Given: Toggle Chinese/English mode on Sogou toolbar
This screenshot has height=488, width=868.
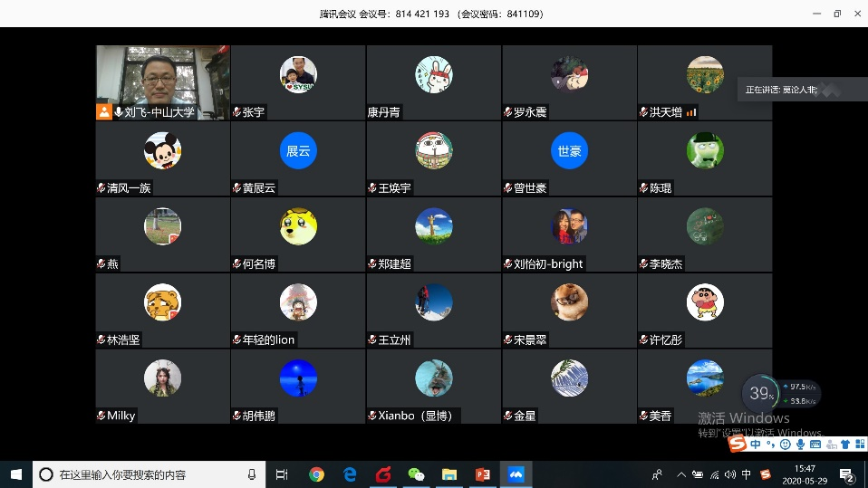Looking at the screenshot, I should [755, 445].
